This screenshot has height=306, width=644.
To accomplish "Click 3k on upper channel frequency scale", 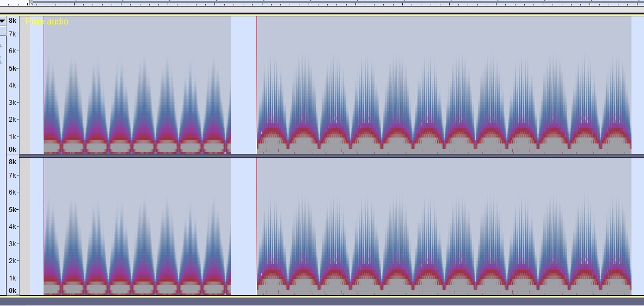I will [x=12, y=103].
